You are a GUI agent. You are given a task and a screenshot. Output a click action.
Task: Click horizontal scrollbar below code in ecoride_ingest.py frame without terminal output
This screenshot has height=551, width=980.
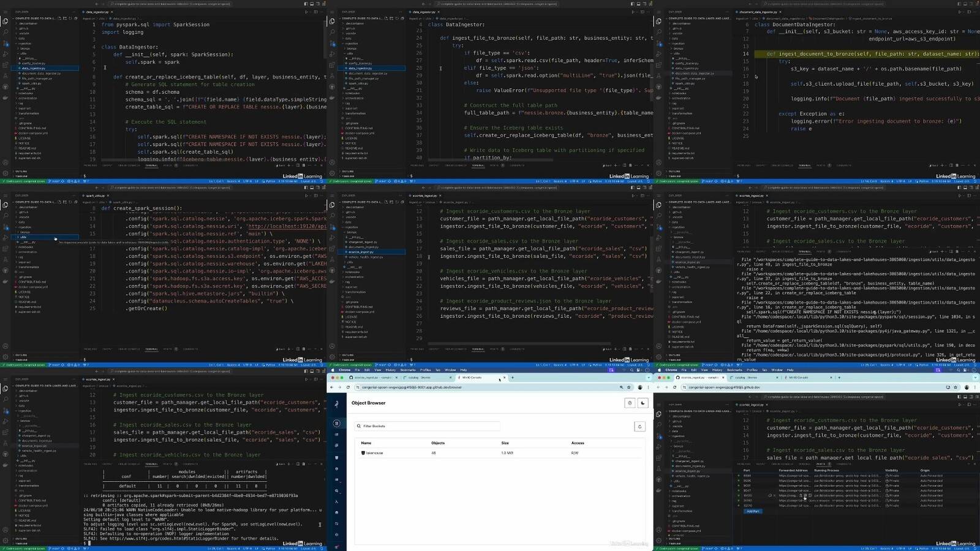(519, 343)
